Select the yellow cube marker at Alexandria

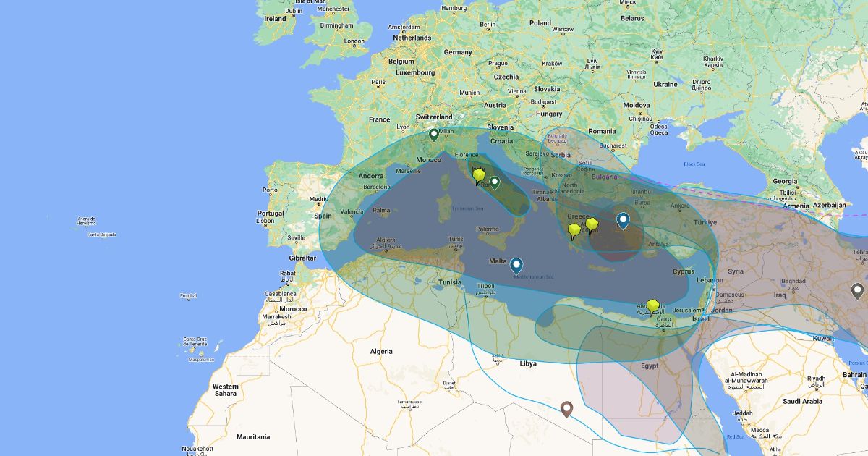point(653,307)
